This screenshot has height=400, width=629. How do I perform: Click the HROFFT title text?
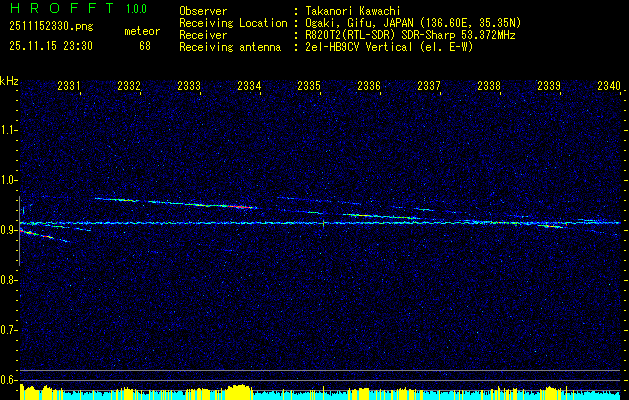click(x=62, y=8)
